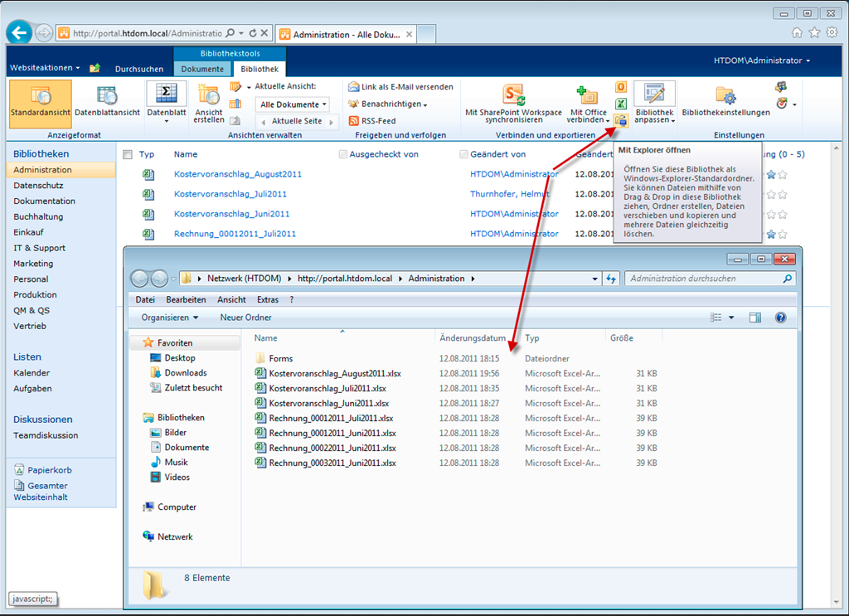Open Bibliothekeinstellungen gear folder icon
Image resolution: width=849 pixels, height=616 pixels.
click(x=725, y=95)
